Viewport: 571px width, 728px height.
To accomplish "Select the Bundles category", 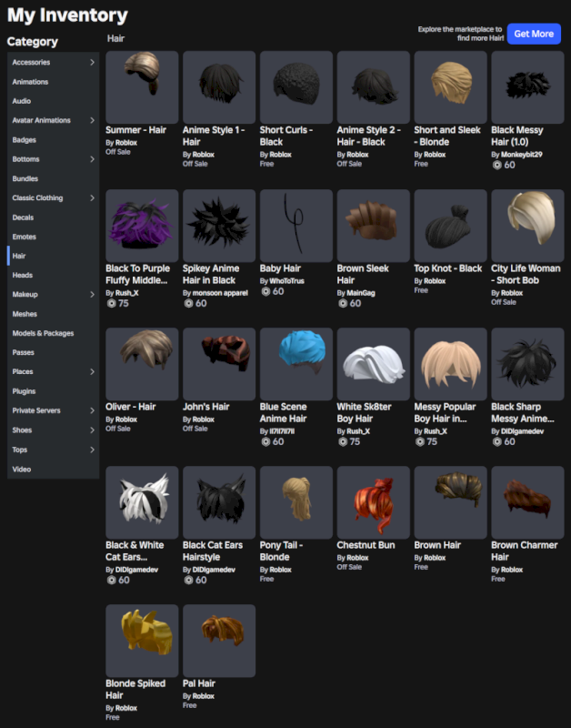I will pos(25,178).
